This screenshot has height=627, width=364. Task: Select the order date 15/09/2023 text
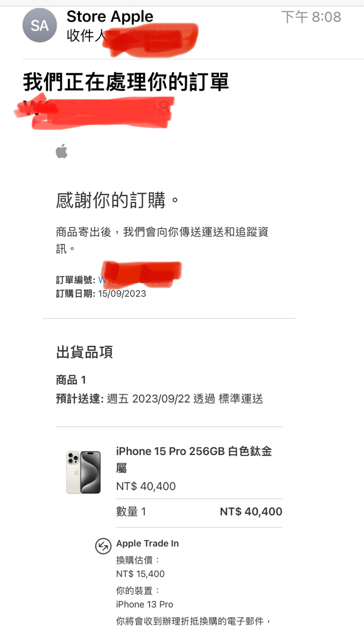(122, 294)
